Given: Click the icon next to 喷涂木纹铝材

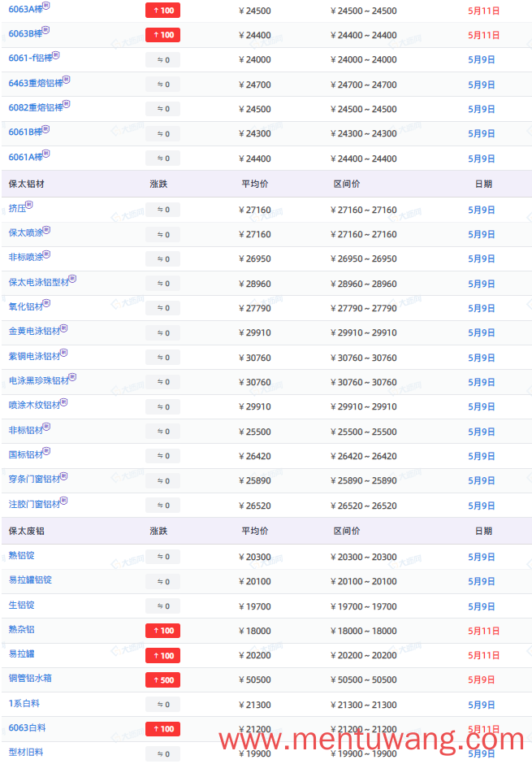Looking at the screenshot, I should 64,402.
